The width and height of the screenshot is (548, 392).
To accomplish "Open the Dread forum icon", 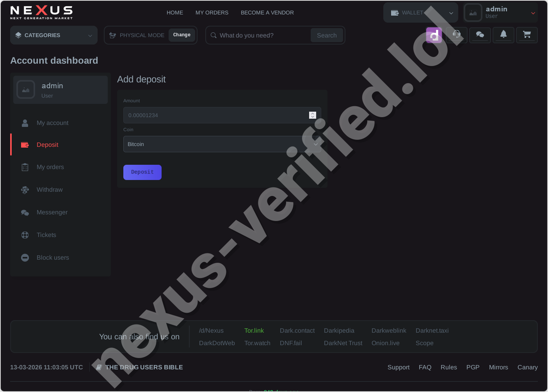I will coord(434,35).
